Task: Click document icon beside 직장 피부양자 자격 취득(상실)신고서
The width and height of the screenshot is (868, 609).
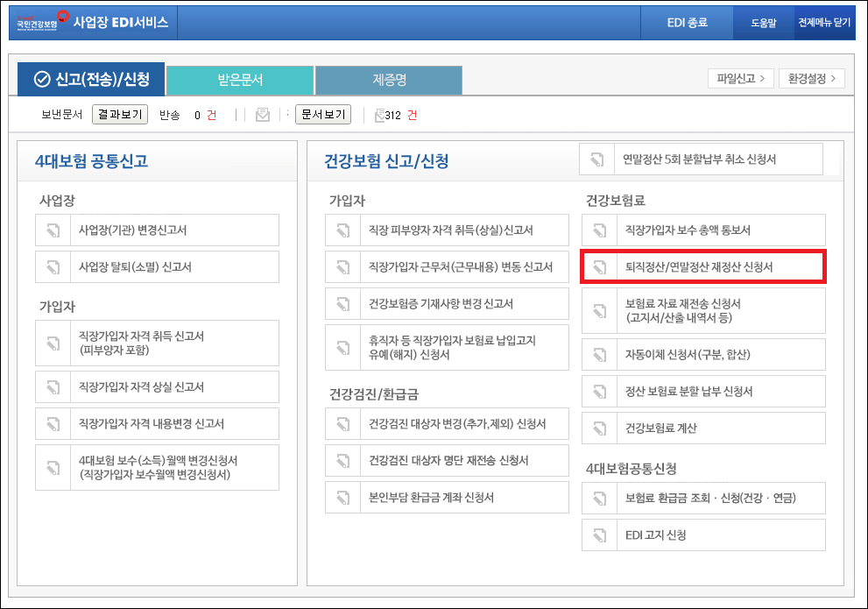Action: click(x=343, y=230)
